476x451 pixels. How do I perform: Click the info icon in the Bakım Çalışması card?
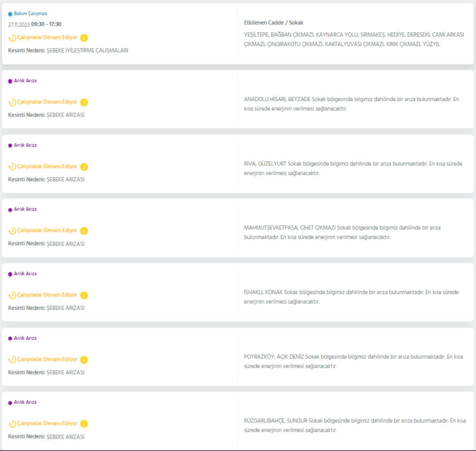[84, 38]
